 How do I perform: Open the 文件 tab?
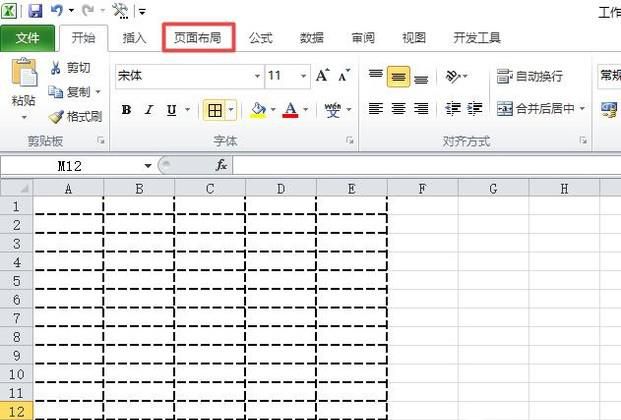(27, 38)
